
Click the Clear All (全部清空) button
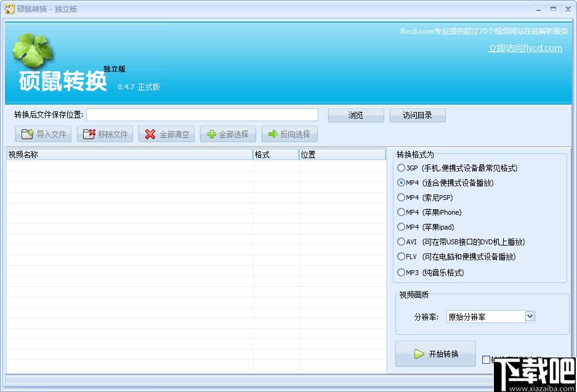pyautogui.click(x=166, y=134)
